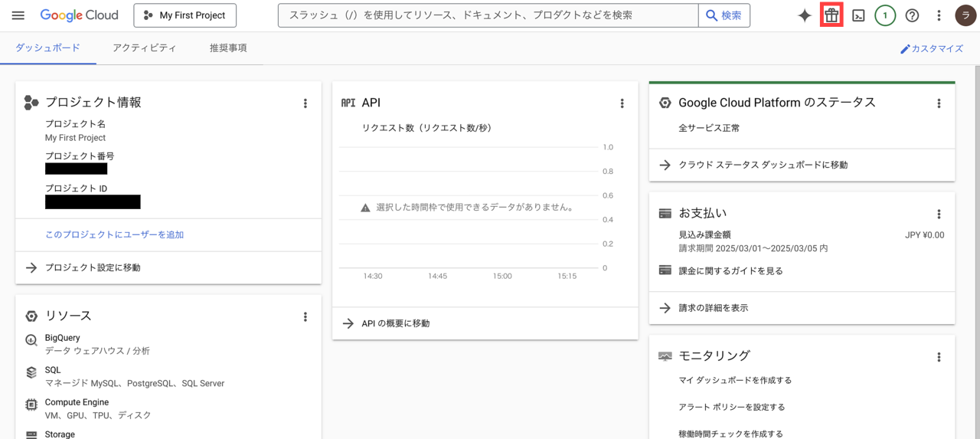Image resolution: width=980 pixels, height=439 pixels.
Task: Click the My First Project name text
Action: pos(75,138)
